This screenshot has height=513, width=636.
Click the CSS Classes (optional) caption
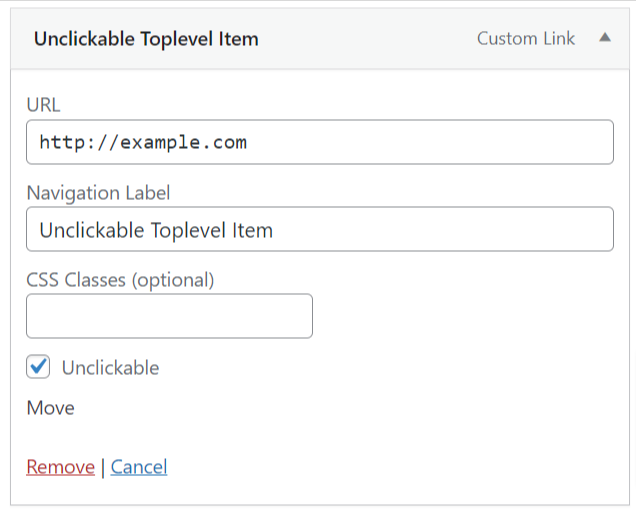(120, 280)
